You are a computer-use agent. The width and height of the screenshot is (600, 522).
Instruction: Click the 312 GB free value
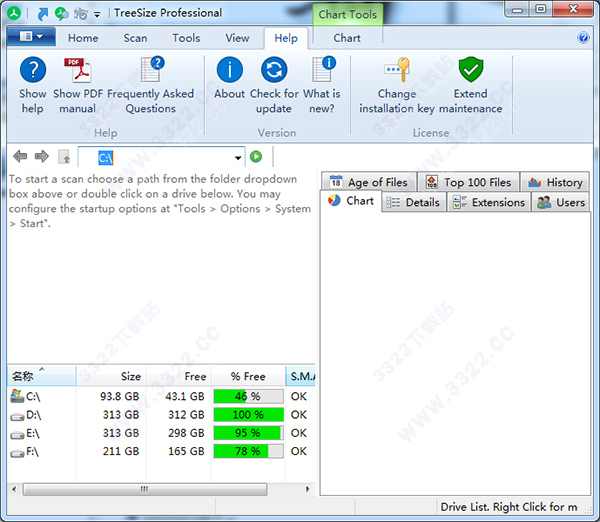(186, 414)
